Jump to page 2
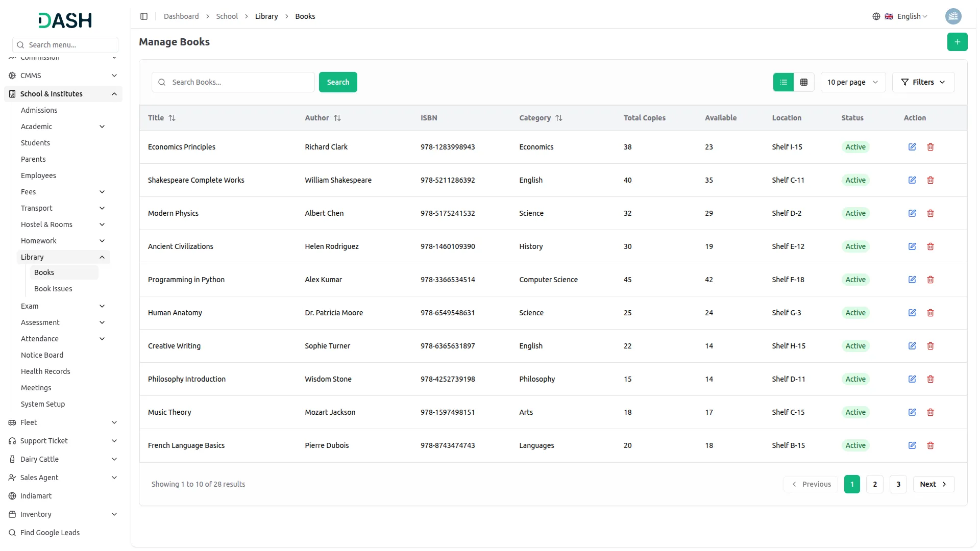This screenshot has height=551, width=980. pos(875,484)
